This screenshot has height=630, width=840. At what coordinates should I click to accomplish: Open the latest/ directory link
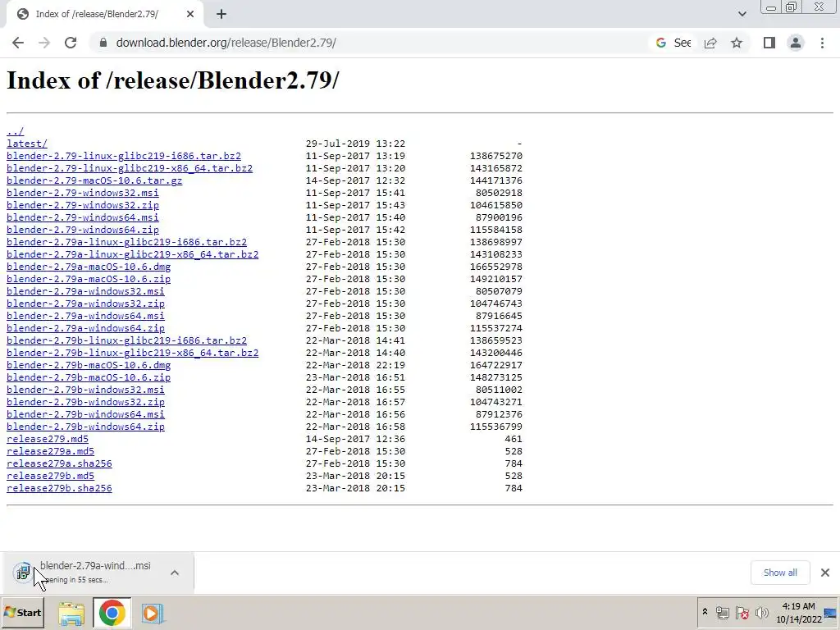[x=27, y=144]
